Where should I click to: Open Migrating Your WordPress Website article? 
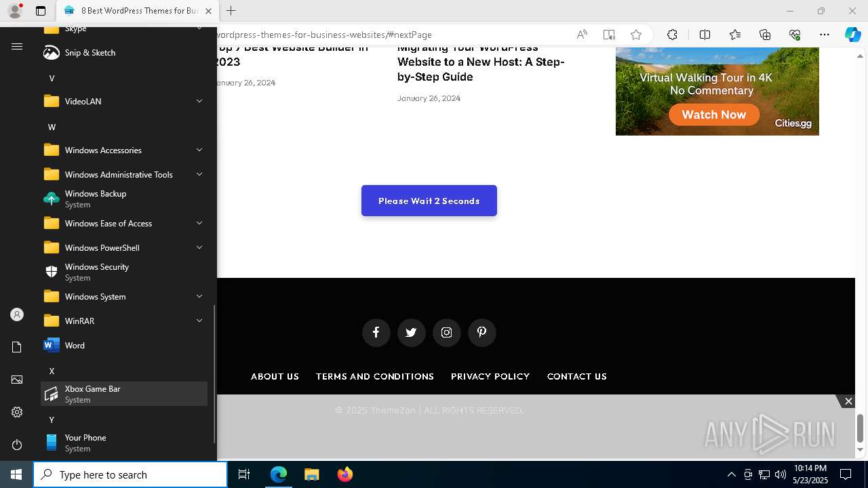point(481,62)
